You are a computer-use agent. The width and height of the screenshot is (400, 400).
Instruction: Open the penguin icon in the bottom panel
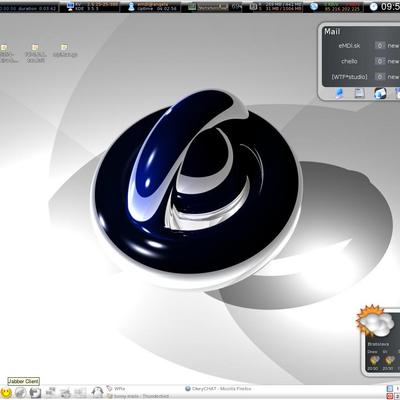tap(97, 392)
